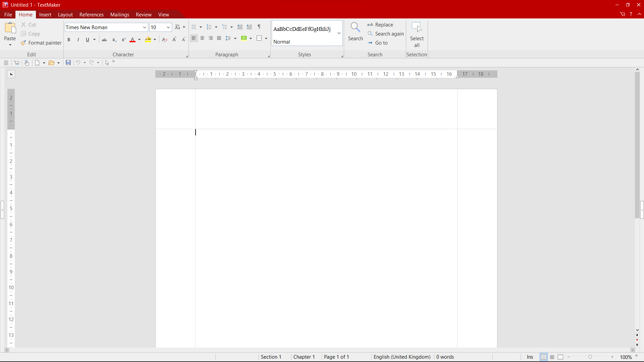The image size is (644, 362).
Task: Open the styles list dropdown
Action: pos(339,33)
